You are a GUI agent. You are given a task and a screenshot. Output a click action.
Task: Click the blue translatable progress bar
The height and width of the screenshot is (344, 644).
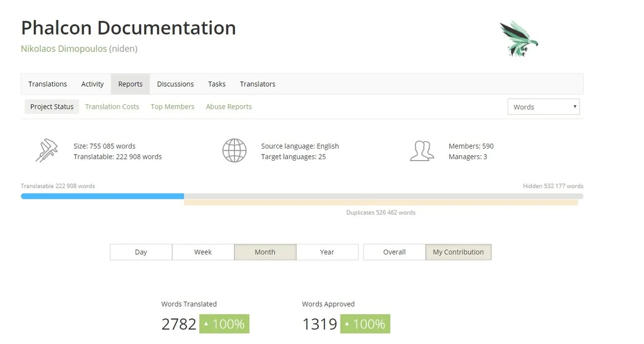coord(102,196)
